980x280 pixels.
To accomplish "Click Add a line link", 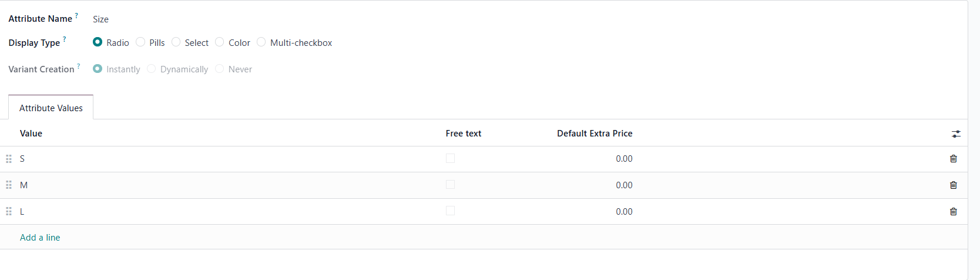I will click(x=40, y=238).
